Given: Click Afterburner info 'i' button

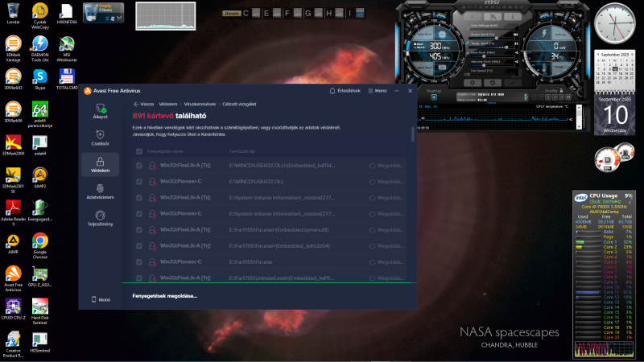Looking at the screenshot, I should 512,16.
